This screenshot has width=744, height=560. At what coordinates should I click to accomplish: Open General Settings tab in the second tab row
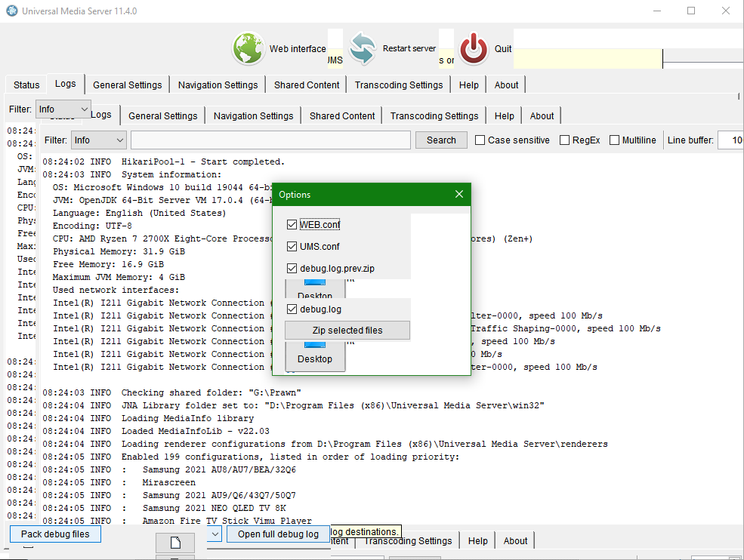[162, 115]
